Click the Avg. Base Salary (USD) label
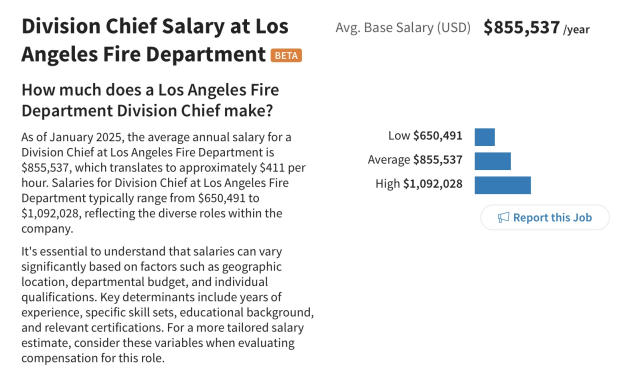Viewport: 640px width, 369px height. click(x=403, y=28)
